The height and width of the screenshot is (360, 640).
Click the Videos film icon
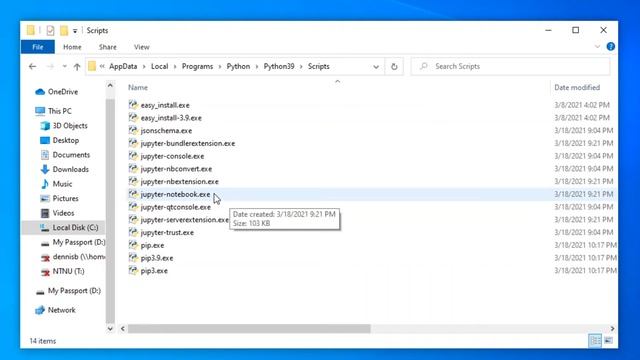click(45, 213)
